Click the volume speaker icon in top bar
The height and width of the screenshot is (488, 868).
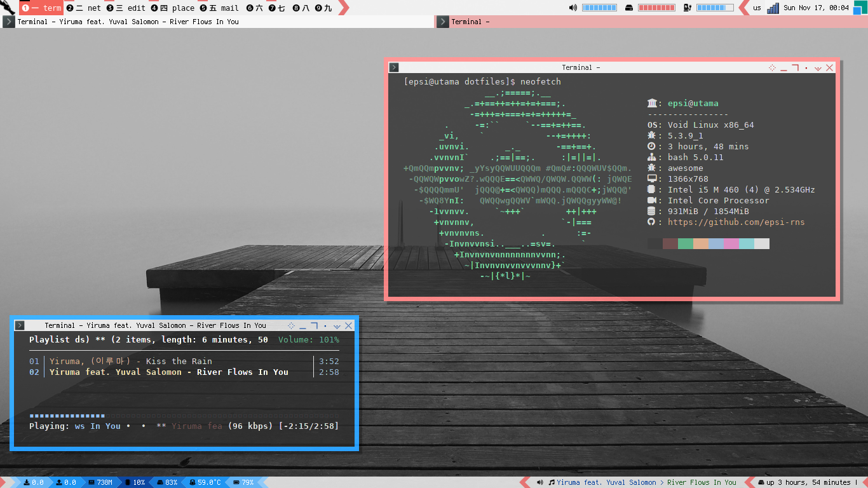tap(573, 8)
